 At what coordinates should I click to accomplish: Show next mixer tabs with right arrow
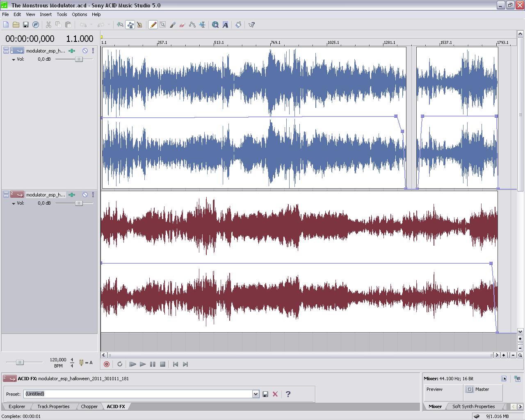[521, 406]
